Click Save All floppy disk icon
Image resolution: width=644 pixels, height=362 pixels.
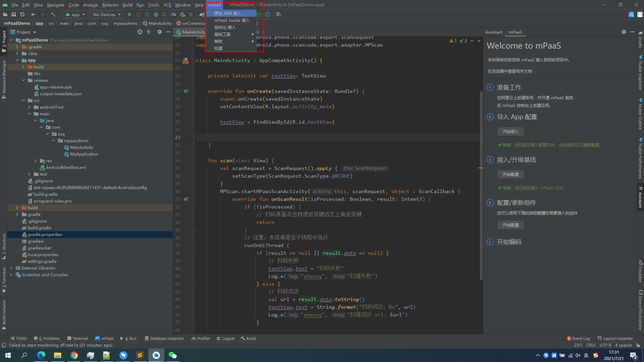point(14,14)
